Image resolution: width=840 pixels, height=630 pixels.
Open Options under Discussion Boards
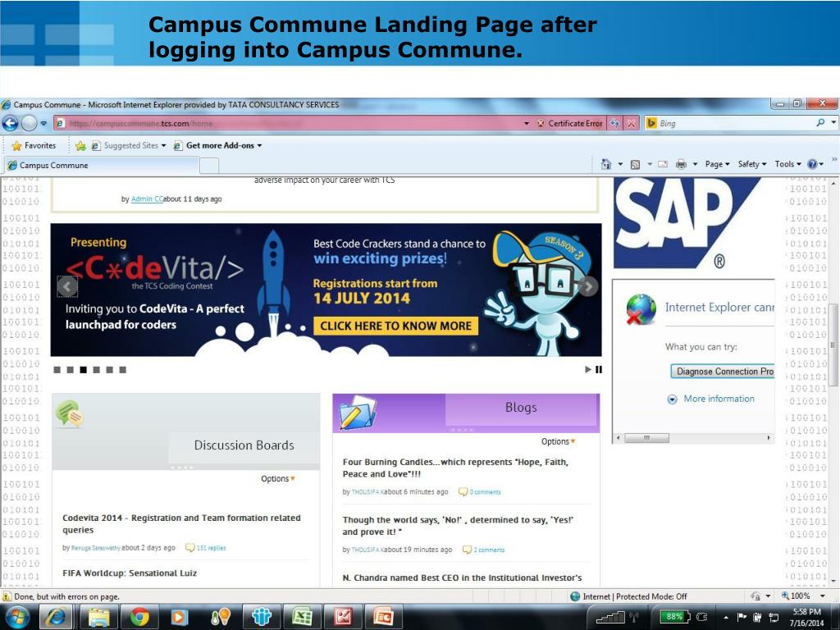278,478
